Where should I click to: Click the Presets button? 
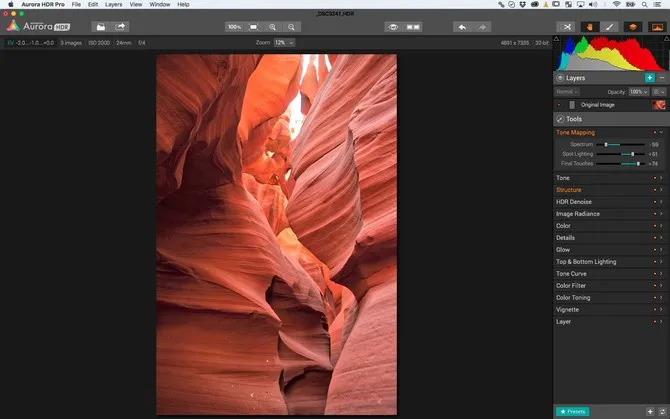pos(573,411)
